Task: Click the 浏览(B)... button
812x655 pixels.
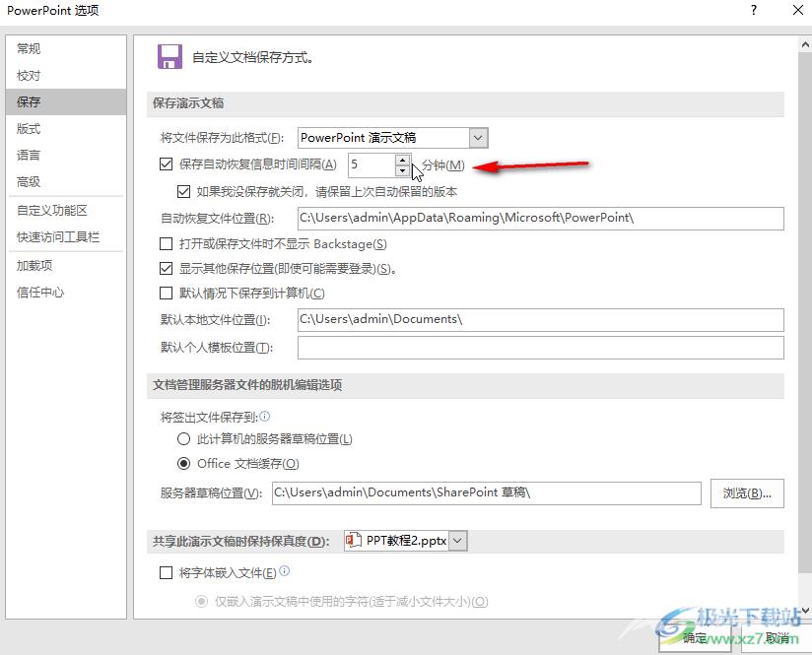Action: point(747,492)
